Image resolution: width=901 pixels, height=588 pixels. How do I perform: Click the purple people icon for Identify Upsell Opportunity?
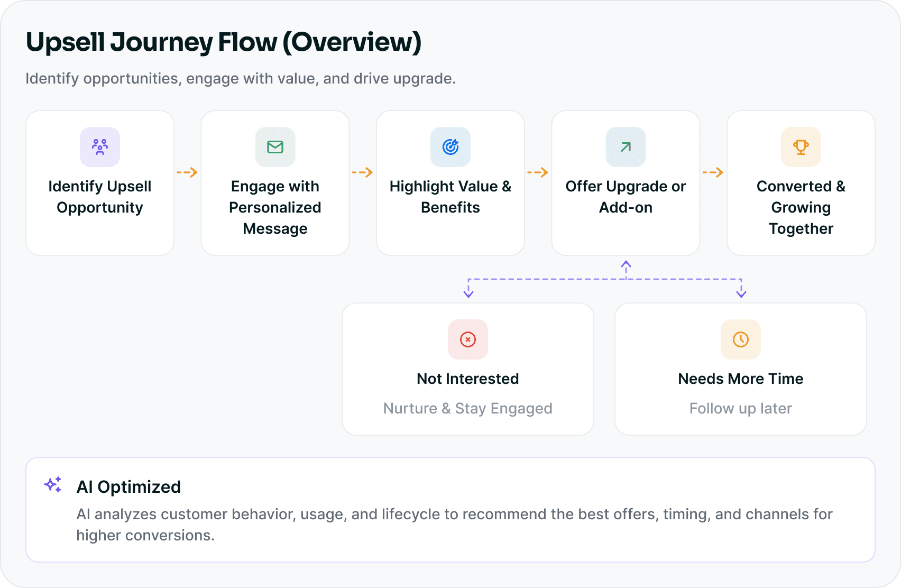tap(100, 147)
